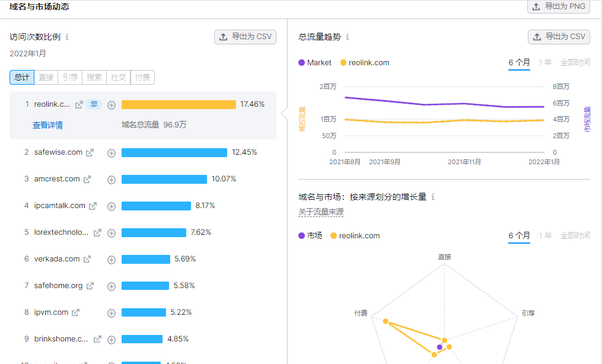Add safewise.com with plus icon
Image resolution: width=602 pixels, height=364 pixels.
pos(112,153)
